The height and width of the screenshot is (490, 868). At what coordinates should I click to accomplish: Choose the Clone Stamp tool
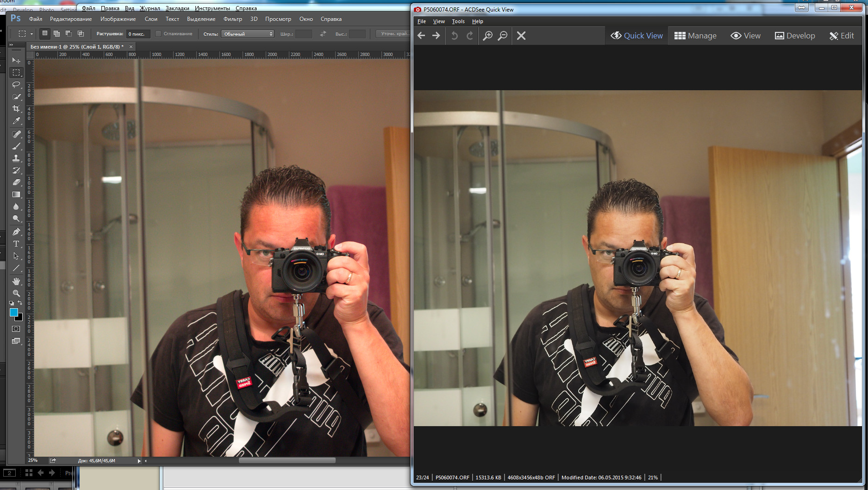[x=16, y=158]
